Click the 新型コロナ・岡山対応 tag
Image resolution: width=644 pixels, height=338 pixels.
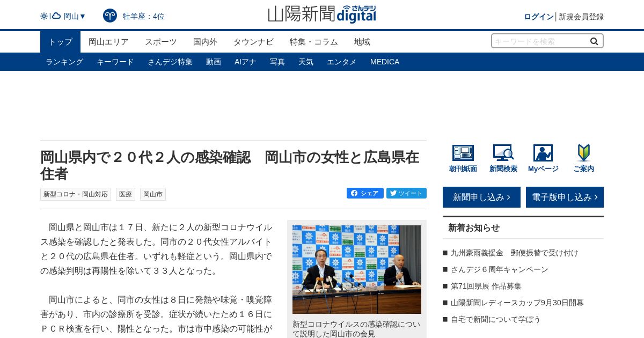pyautogui.click(x=76, y=194)
